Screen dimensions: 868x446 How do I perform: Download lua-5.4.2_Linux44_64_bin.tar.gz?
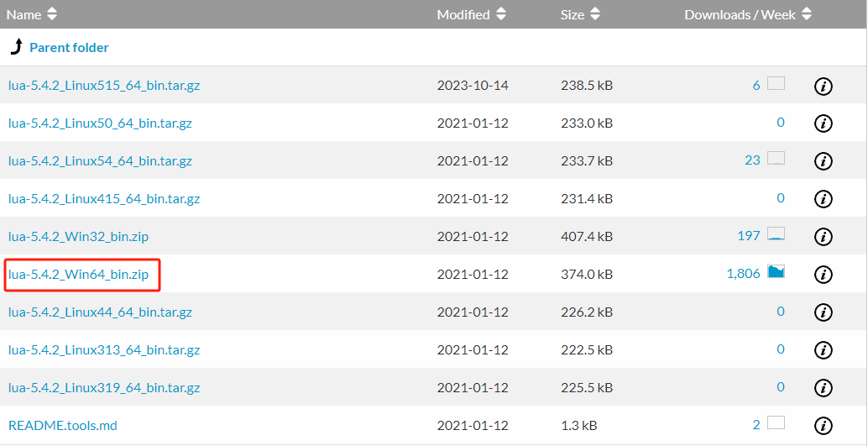100,312
